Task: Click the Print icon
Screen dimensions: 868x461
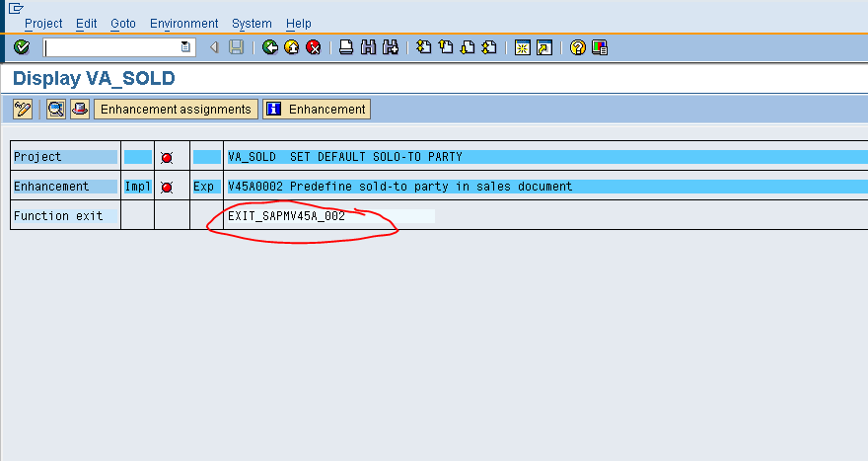Action: tap(346, 47)
